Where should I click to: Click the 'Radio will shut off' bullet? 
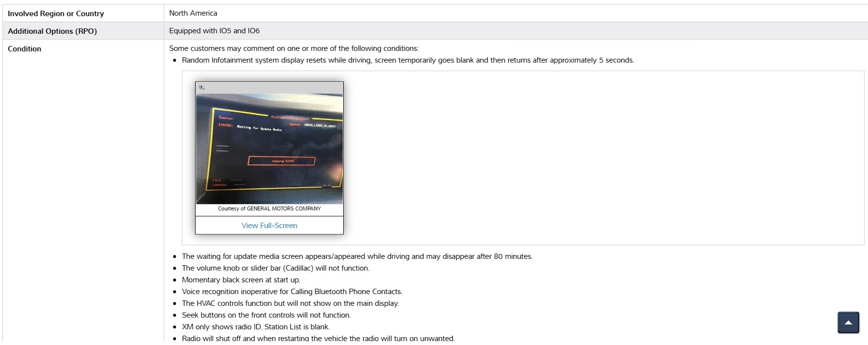(318, 338)
